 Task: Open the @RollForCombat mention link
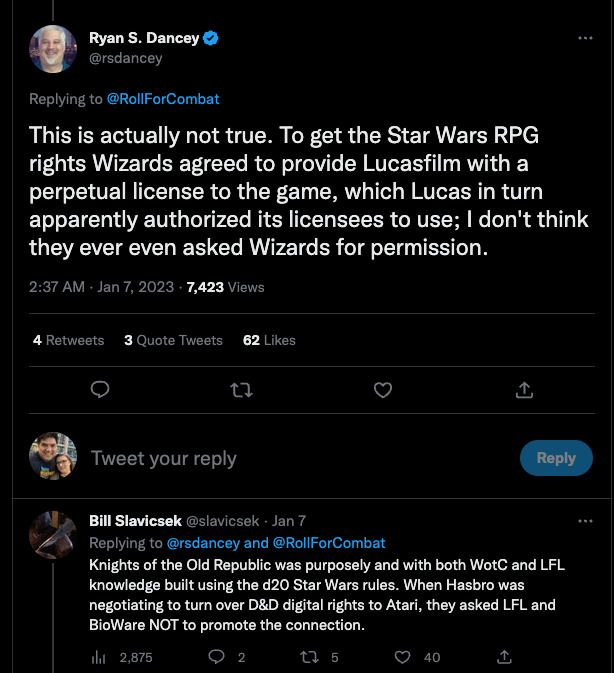coord(163,99)
